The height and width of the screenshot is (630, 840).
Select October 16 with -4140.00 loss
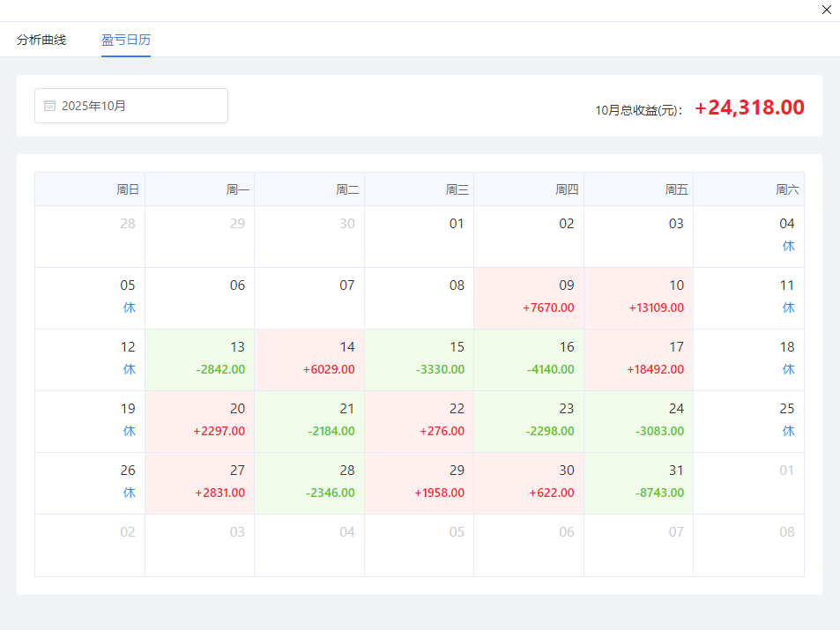[529, 359]
